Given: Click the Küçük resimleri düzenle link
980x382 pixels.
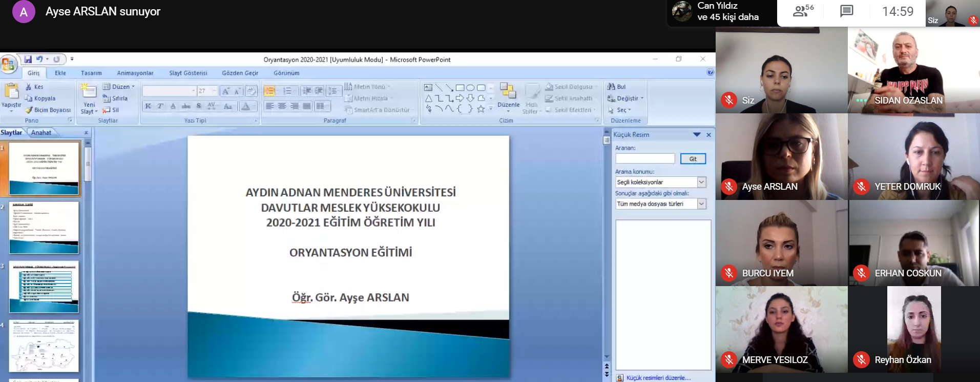Looking at the screenshot, I should 658,378.
